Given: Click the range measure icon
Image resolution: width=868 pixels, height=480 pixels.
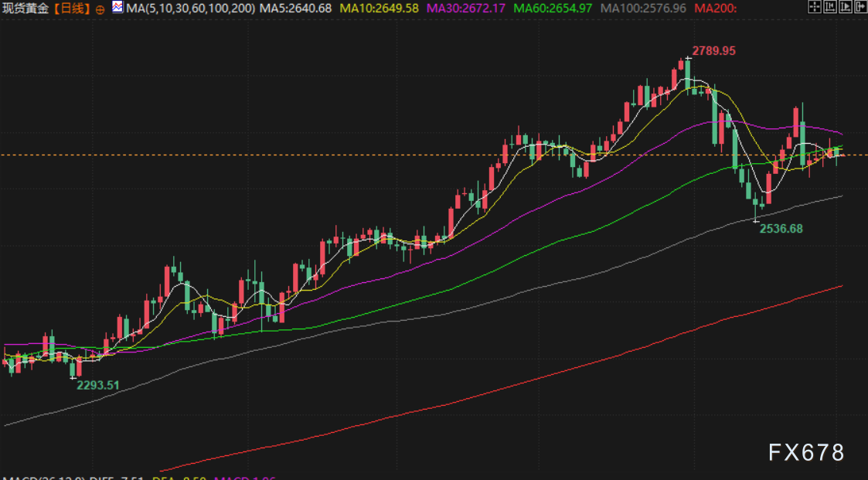Looking at the screenshot, I should point(830,7).
